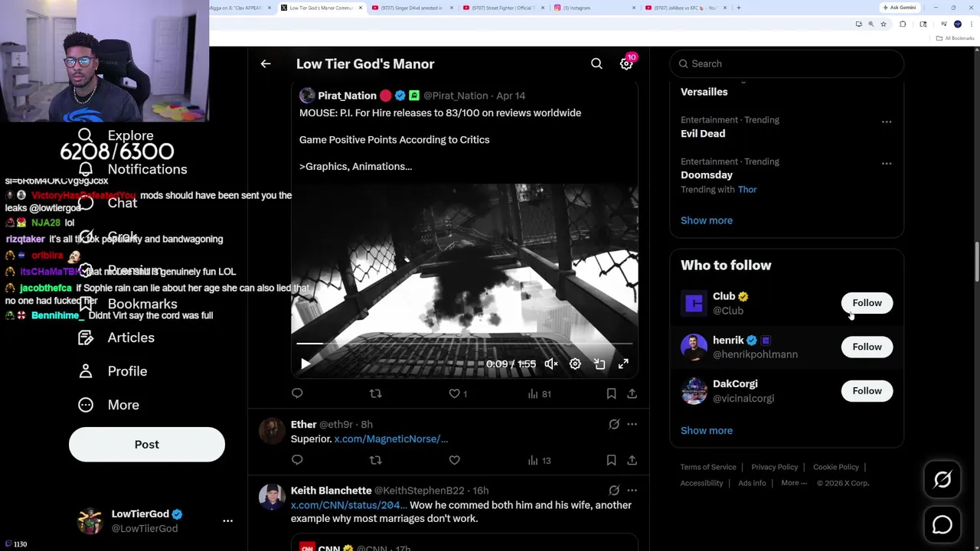Open more options for Evil Dead trend
Image resolution: width=980 pixels, height=551 pixels.
887,122
